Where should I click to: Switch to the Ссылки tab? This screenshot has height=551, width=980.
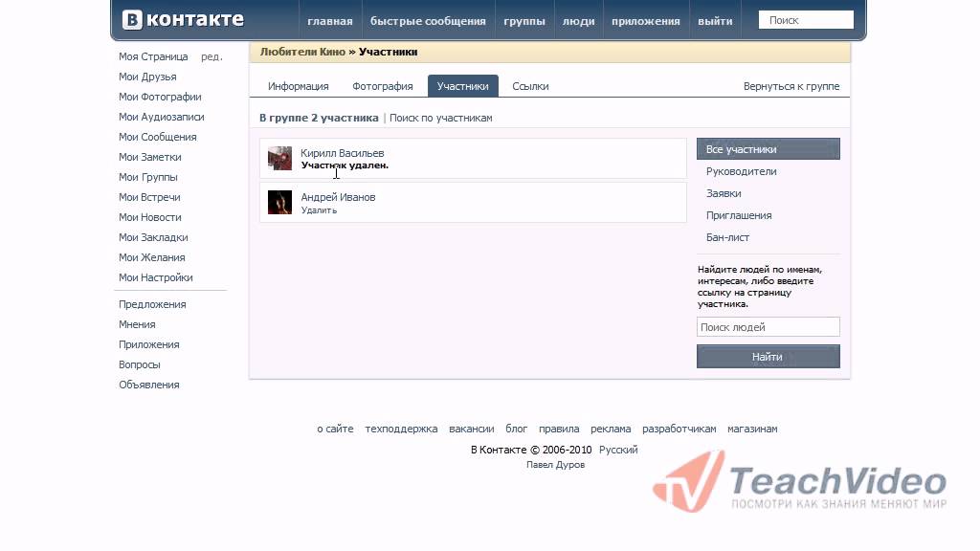coord(530,86)
